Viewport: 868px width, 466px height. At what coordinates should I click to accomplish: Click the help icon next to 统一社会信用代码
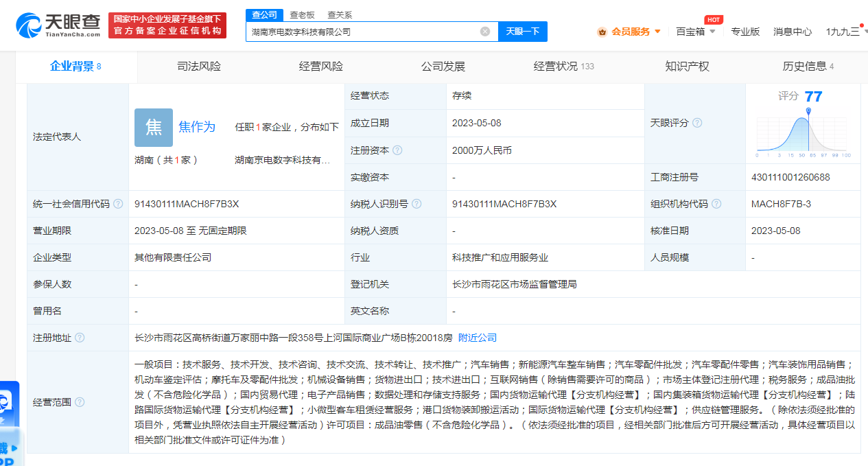(118, 204)
